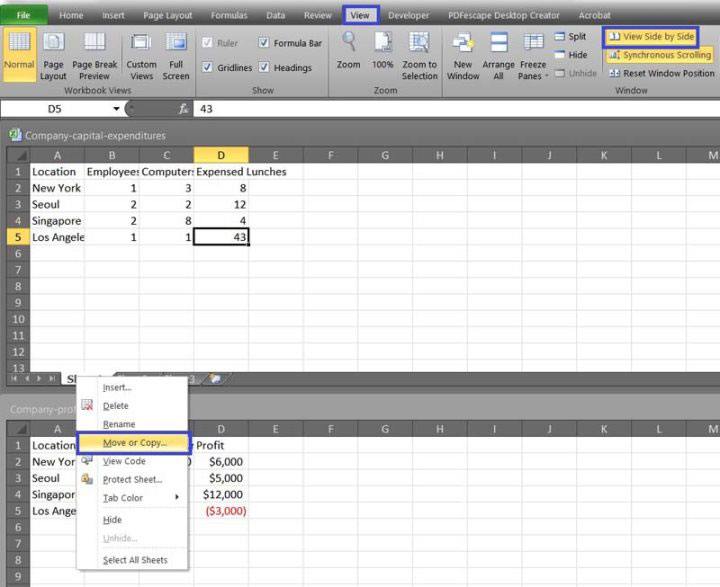Choose Select All Sheets menu item
This screenshot has height=587, width=720.
tap(133, 560)
